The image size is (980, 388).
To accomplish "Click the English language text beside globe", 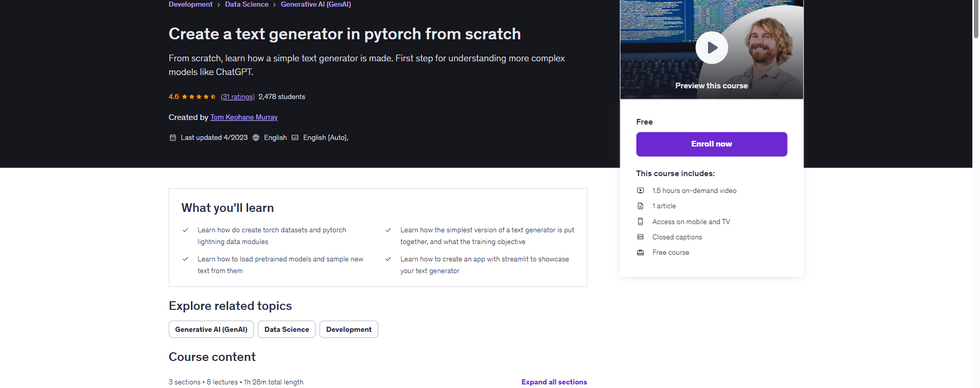I will [x=275, y=137].
